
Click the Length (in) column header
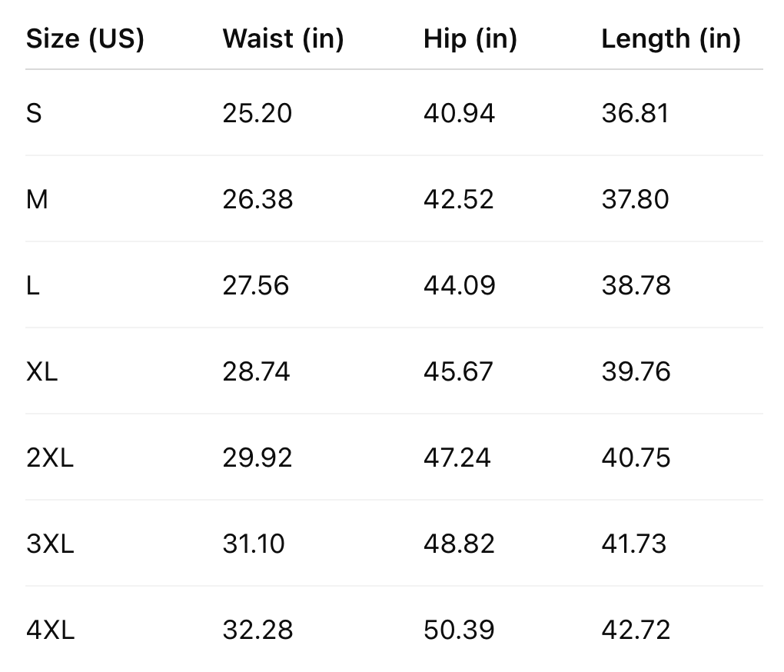(670, 39)
